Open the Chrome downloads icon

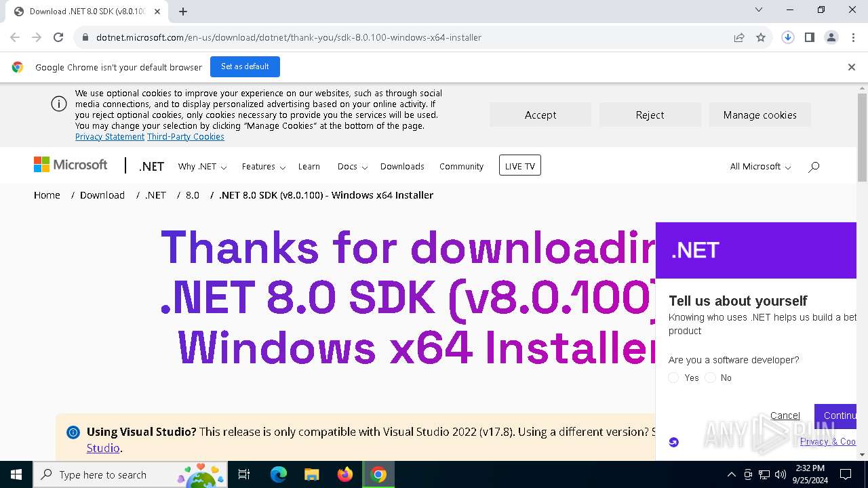(x=788, y=37)
